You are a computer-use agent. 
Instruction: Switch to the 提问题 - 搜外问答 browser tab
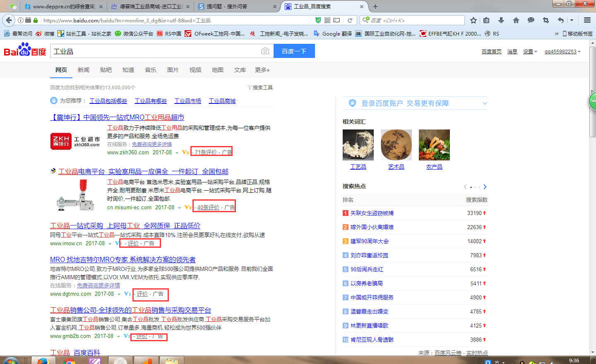click(237, 7)
